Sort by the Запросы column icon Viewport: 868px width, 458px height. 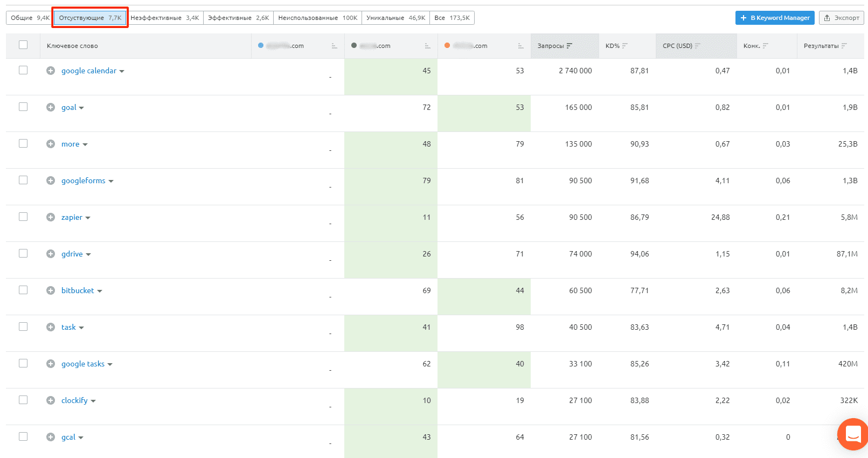click(570, 46)
